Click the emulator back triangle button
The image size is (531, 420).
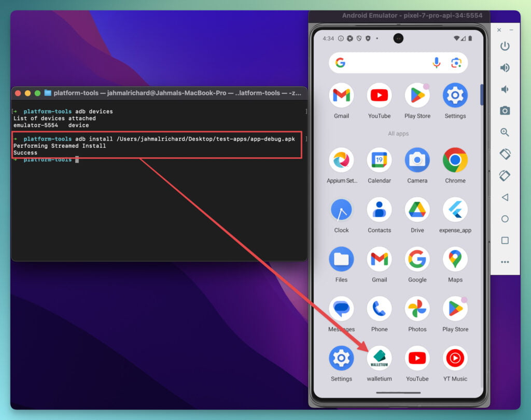(505, 197)
